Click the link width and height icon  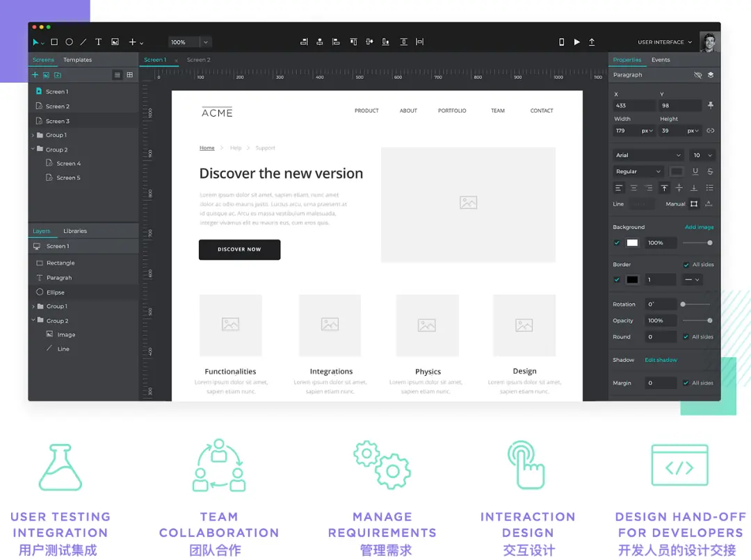point(710,131)
